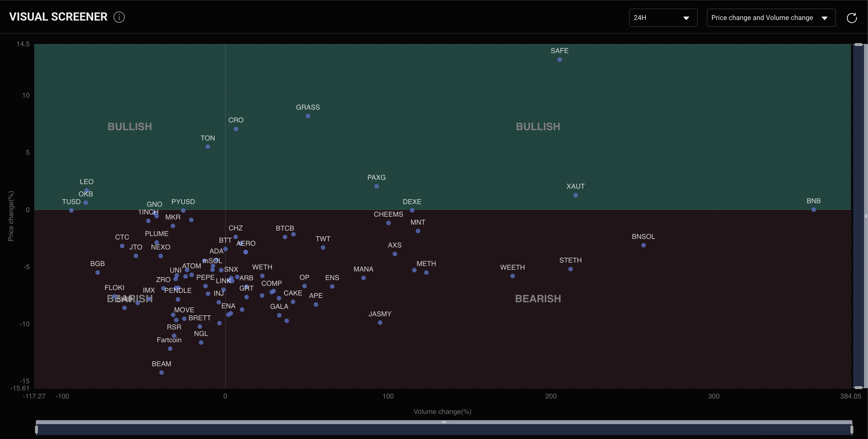Click the top handle of vertical zoom slider

pyautogui.click(x=858, y=45)
